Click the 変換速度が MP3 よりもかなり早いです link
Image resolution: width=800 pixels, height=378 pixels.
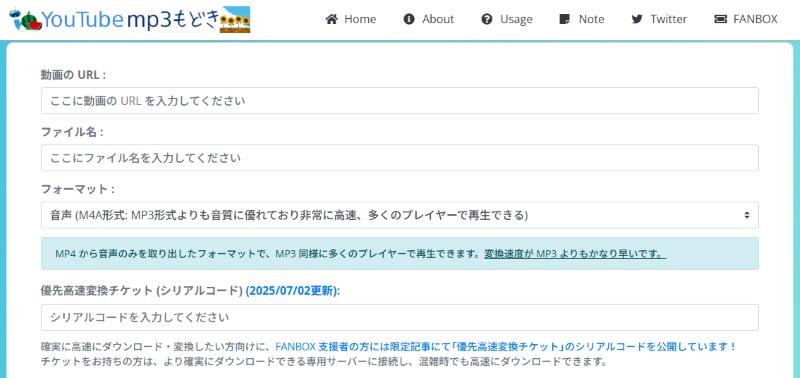[575, 254]
